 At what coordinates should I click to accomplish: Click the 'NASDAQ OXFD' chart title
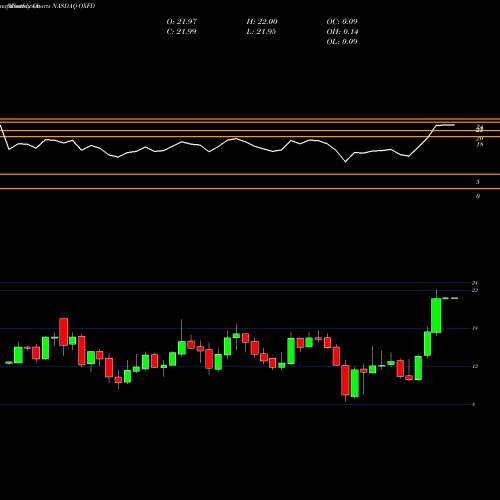pos(74,6)
